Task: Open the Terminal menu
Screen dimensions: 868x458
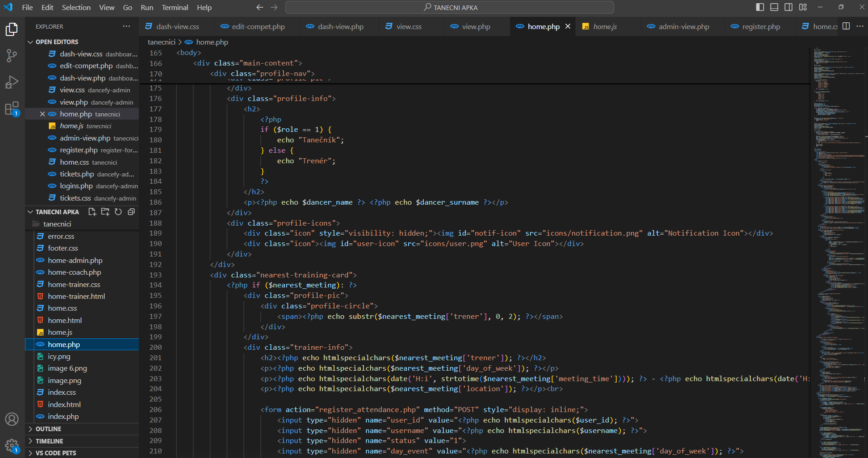Action: tap(175, 7)
